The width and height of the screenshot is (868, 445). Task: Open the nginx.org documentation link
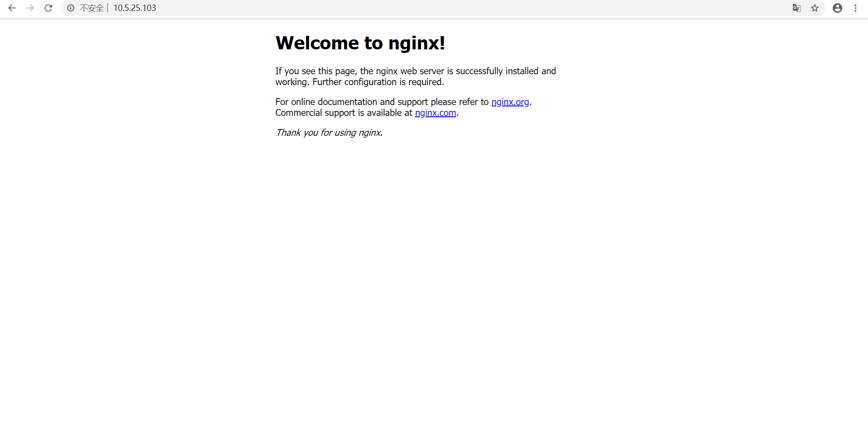click(x=510, y=102)
